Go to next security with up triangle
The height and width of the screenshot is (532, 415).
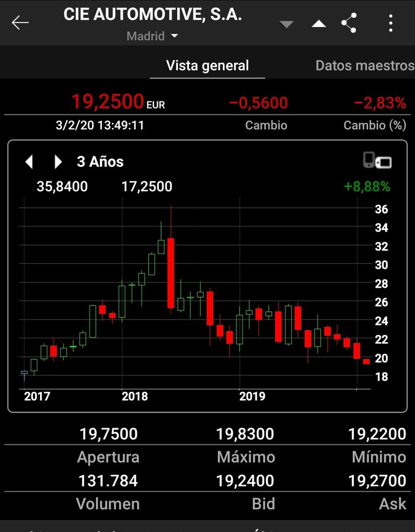click(319, 24)
